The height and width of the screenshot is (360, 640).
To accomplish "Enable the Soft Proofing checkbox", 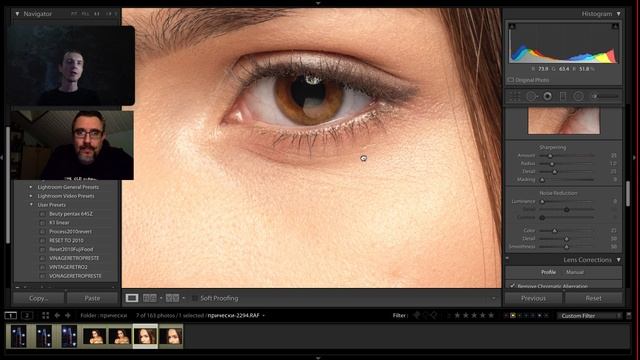I will pyautogui.click(x=195, y=298).
